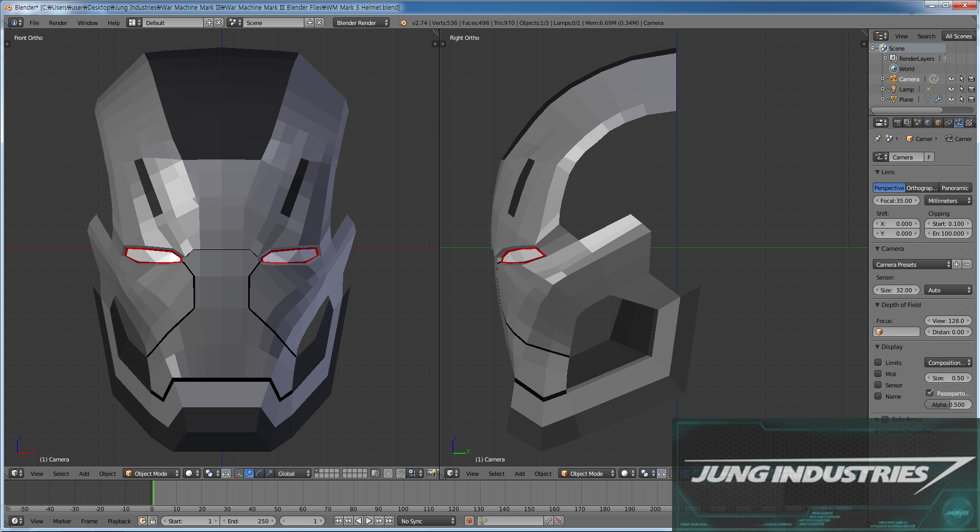The width and height of the screenshot is (980, 532).
Task: Open the World properties tab icon
Action: tap(928, 123)
